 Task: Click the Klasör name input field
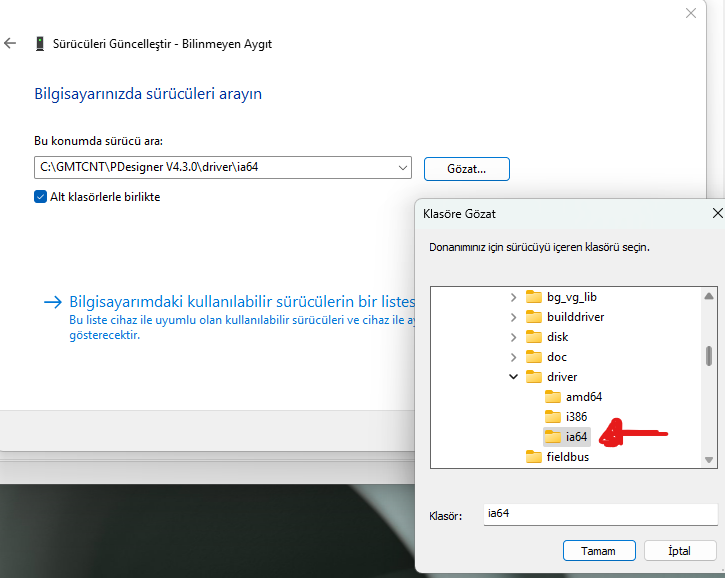tap(600, 514)
